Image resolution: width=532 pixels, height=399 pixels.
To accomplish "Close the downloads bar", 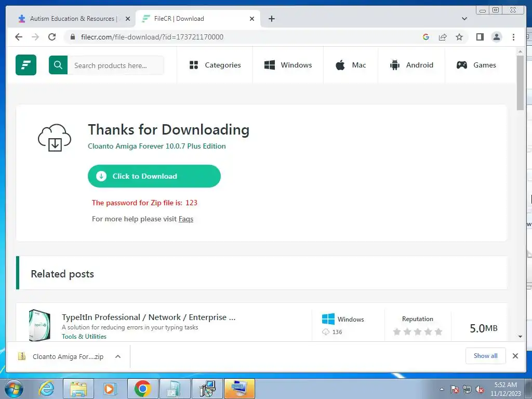I will (515, 355).
